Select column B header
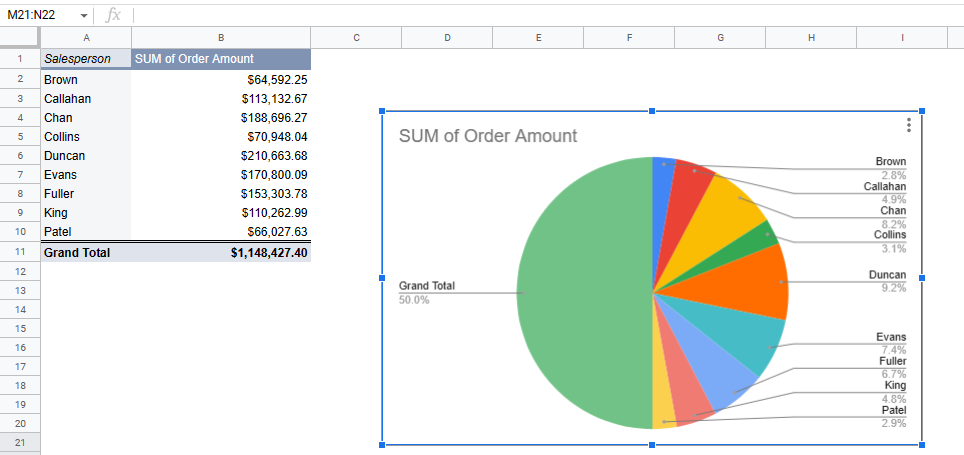The image size is (964, 455). coord(220,37)
